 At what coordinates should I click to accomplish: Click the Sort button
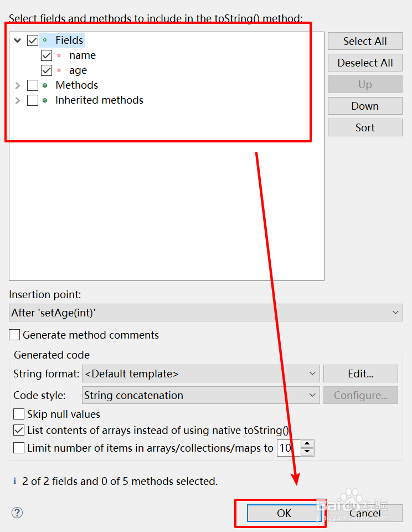pos(364,127)
